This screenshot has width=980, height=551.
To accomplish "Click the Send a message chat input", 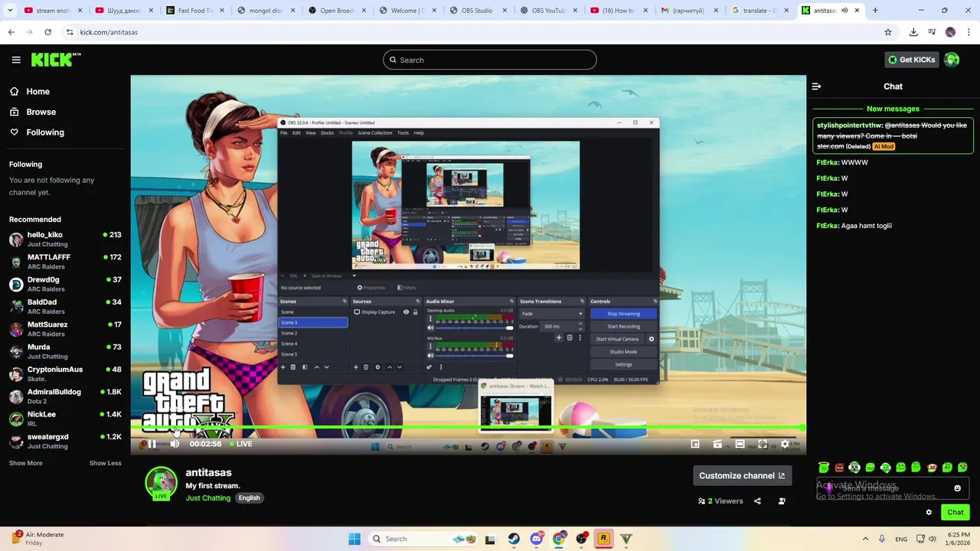I will 892,488.
